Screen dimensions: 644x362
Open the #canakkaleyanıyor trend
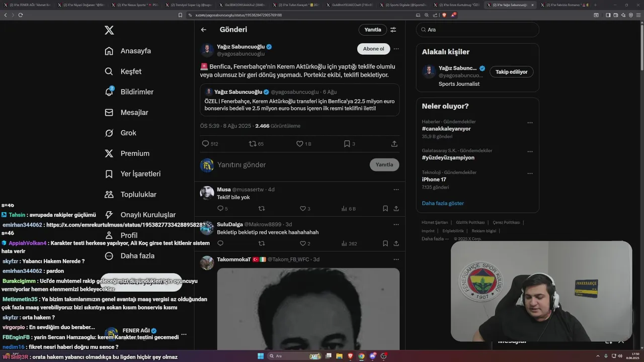point(446,129)
